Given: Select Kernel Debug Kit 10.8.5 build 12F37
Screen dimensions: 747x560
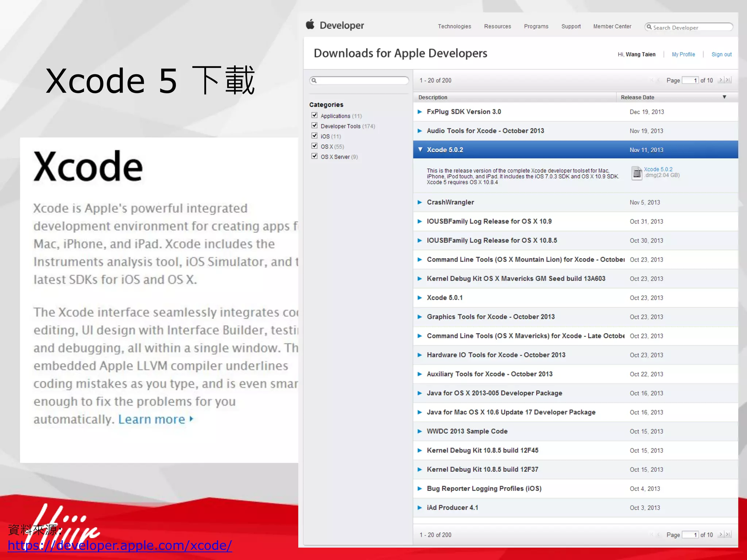Looking at the screenshot, I should (x=576, y=469).
